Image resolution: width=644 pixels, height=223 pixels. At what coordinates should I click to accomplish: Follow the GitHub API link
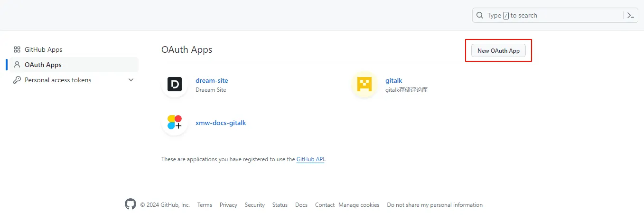coord(310,159)
